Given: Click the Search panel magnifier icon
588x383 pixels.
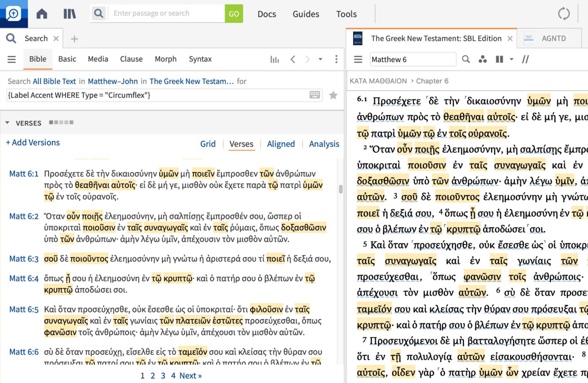Looking at the screenshot, I should click(x=11, y=38).
